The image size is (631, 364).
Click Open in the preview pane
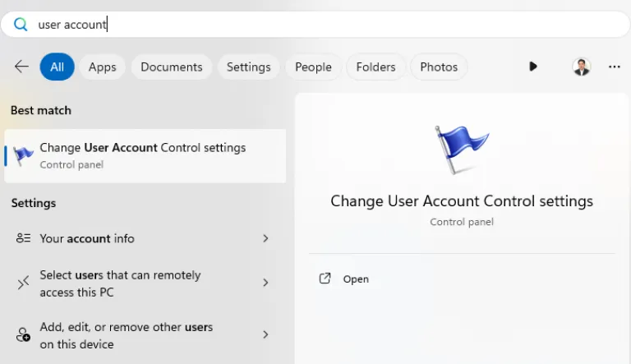355,279
